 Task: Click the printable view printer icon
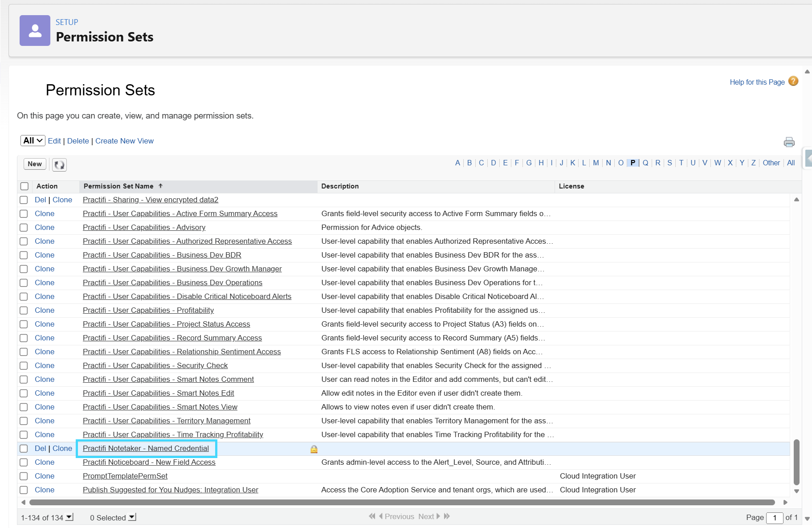point(789,142)
